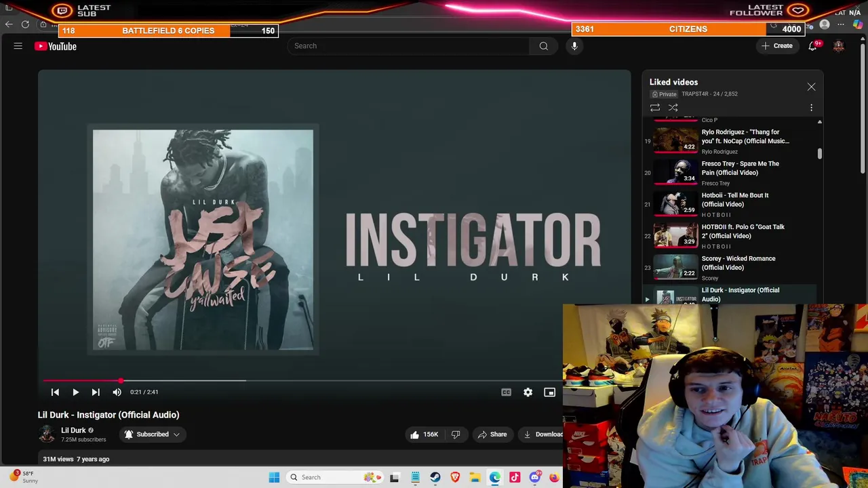Open player settings gear menu
Screen dimensions: 868x488
(528, 392)
